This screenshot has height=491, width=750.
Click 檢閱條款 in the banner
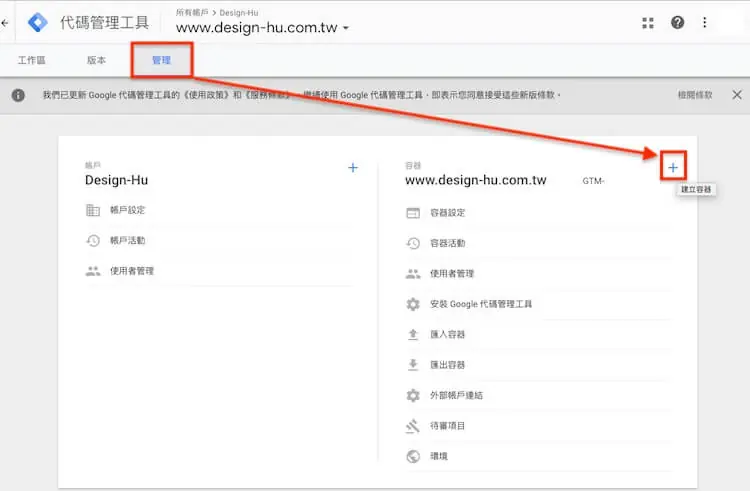(x=695, y=95)
